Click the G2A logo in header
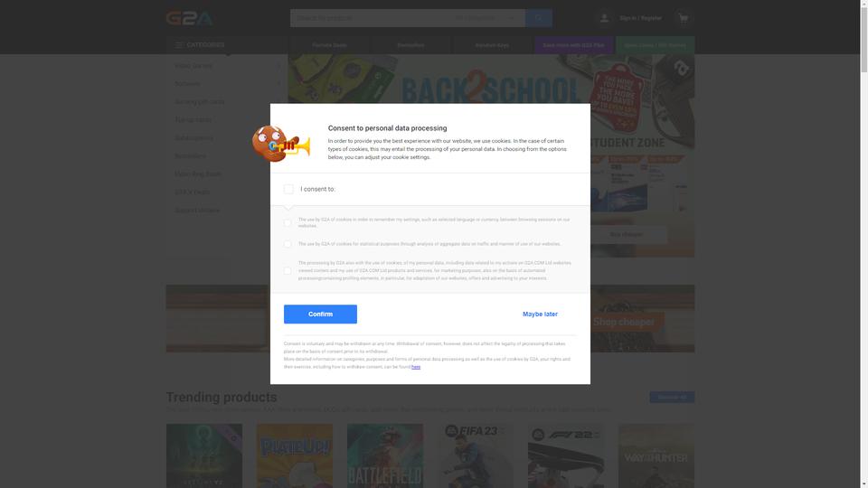 click(189, 18)
